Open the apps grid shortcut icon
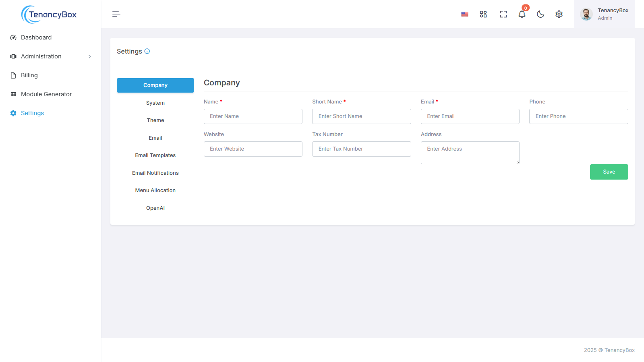This screenshot has width=644, height=362. coord(483,14)
